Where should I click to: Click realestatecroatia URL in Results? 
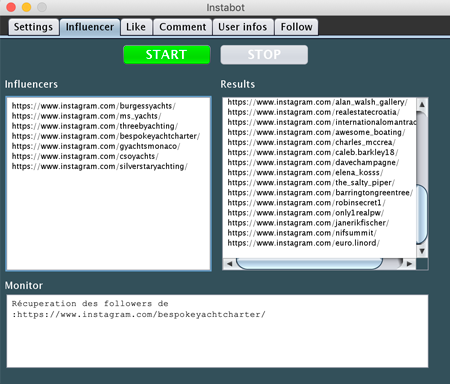tap(314, 112)
